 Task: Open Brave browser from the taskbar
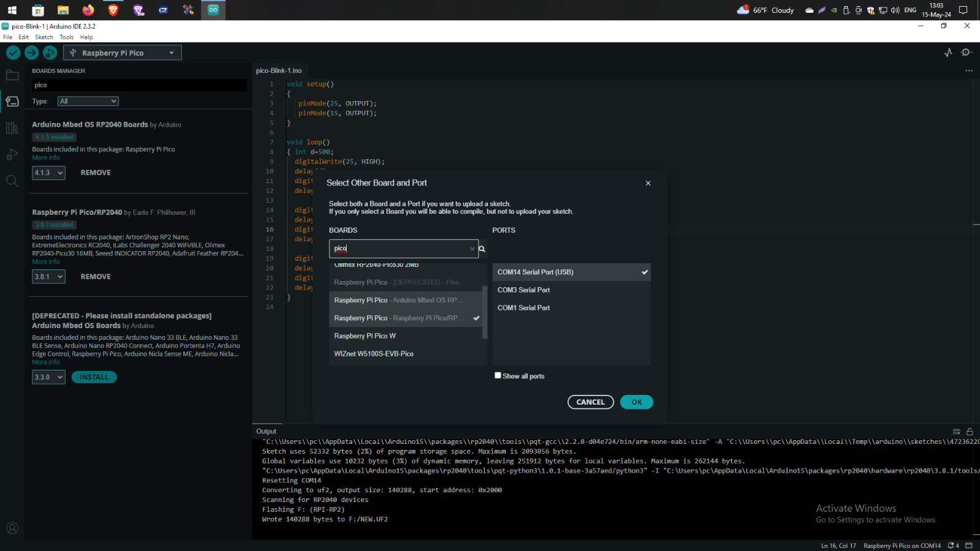point(113,10)
